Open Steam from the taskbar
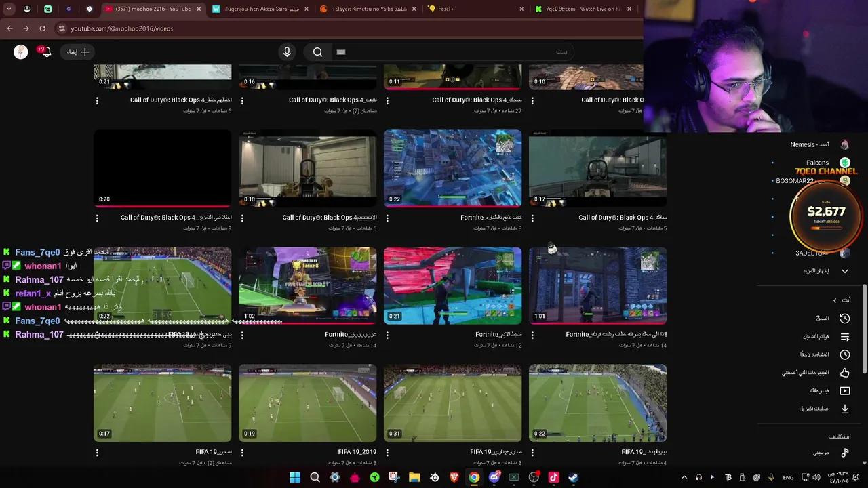 pyautogui.click(x=574, y=477)
